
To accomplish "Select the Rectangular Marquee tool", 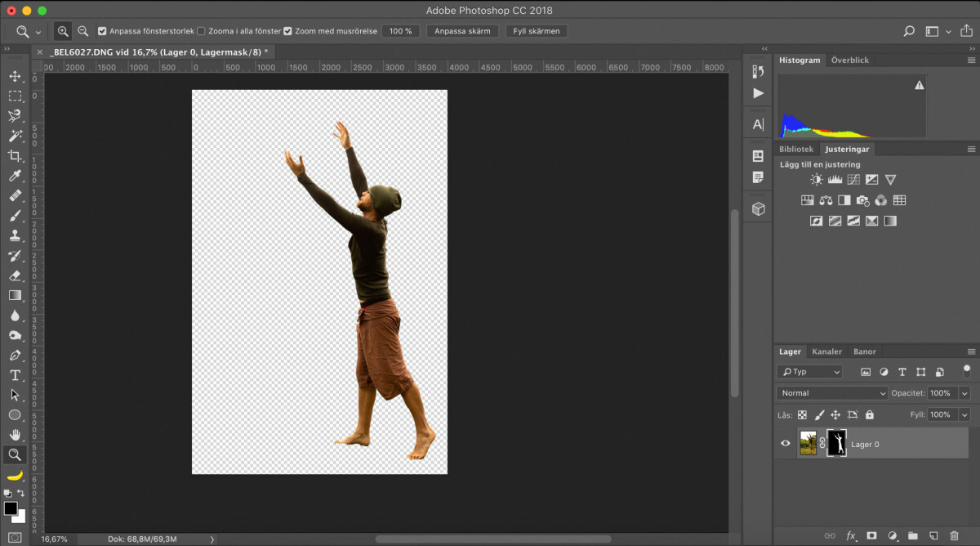I will tap(15, 96).
